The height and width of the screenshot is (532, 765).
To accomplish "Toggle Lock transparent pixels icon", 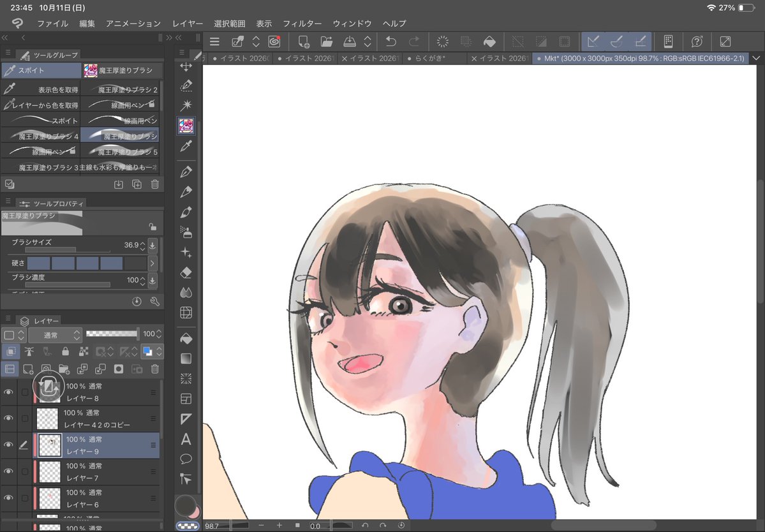I will click(x=84, y=351).
